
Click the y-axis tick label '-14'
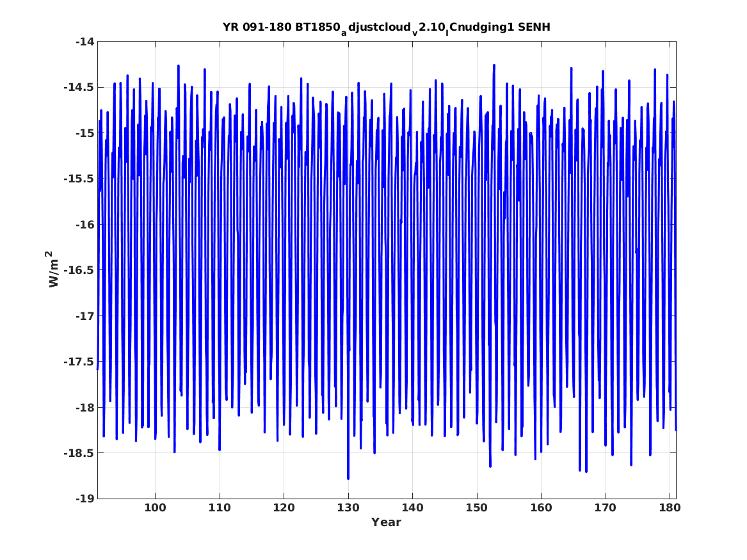[84, 42]
